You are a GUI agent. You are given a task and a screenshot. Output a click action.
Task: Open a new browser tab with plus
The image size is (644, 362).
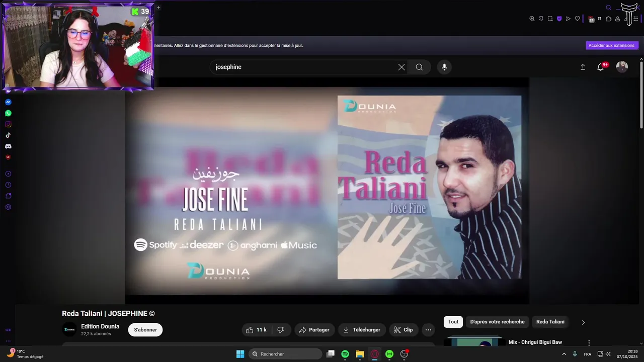(x=158, y=8)
